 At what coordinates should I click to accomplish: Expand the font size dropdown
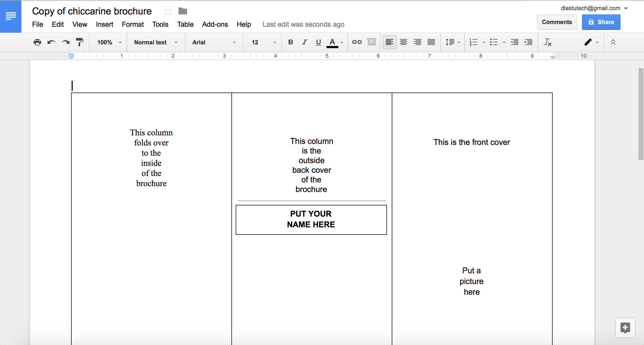(x=272, y=42)
